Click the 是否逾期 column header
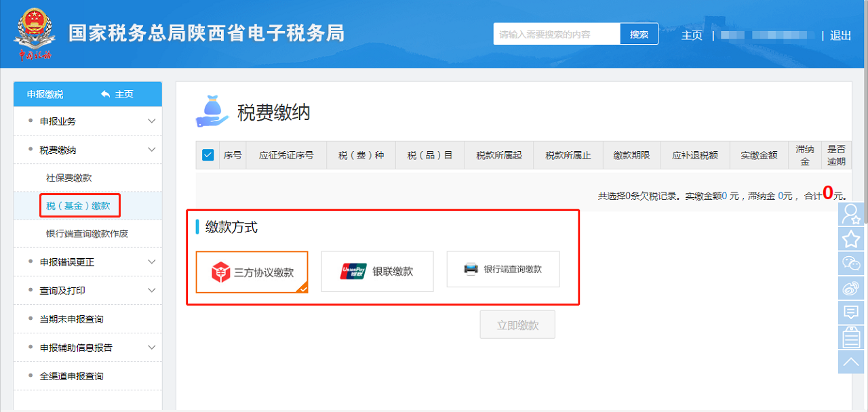 836,155
